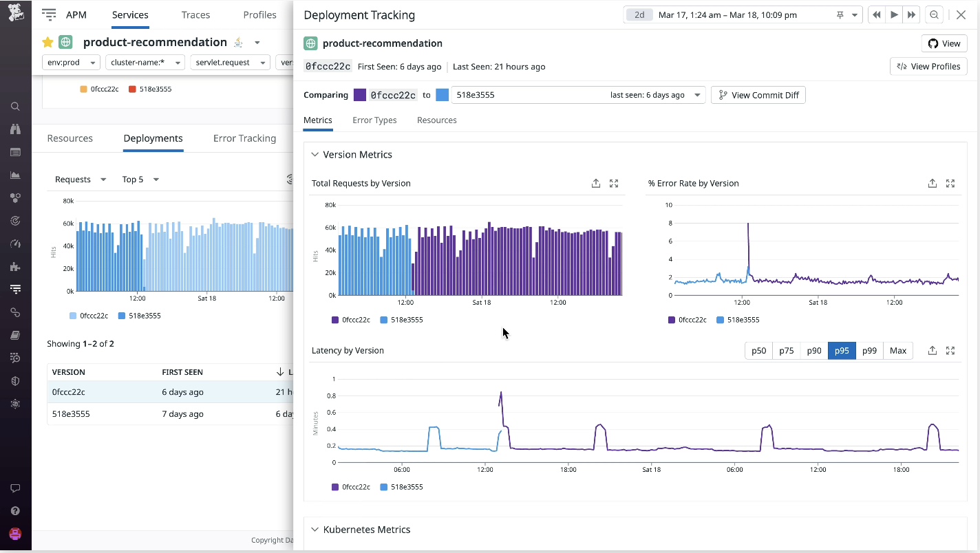Image resolution: width=980 pixels, height=553 pixels.
Task: Select p75 latency percentile
Action: click(787, 350)
